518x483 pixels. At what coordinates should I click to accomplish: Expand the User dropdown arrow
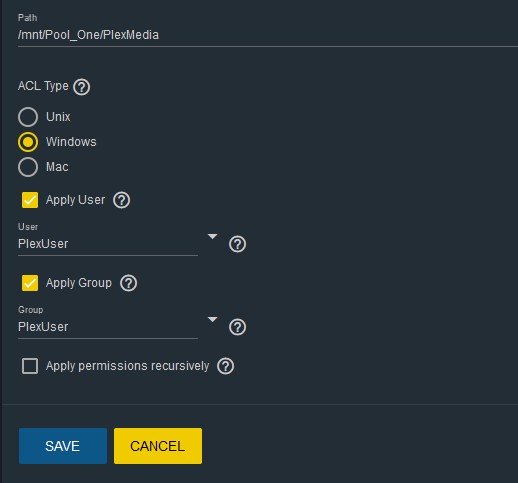pos(212,236)
